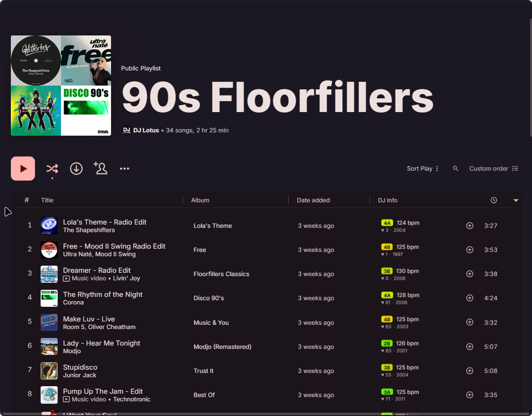Add Free - Mood II Swing Radio Edit
Image resolution: width=532 pixels, height=416 pixels.
(x=470, y=250)
